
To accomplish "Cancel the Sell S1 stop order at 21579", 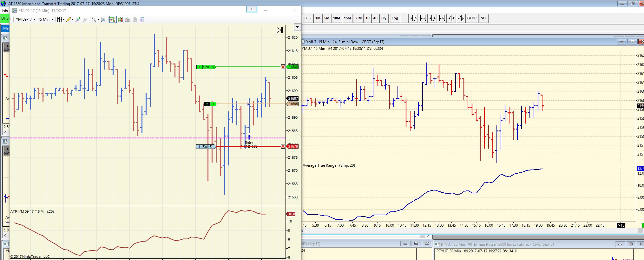I will coord(283,146).
